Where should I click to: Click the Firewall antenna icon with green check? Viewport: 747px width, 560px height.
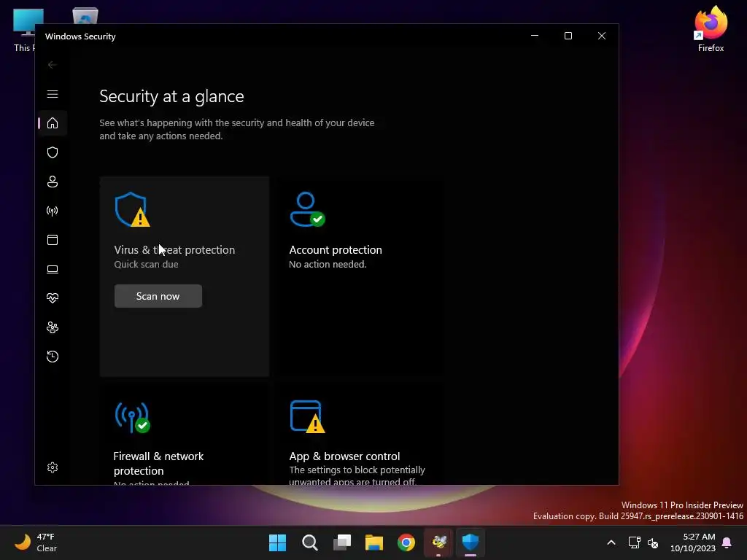tap(133, 417)
